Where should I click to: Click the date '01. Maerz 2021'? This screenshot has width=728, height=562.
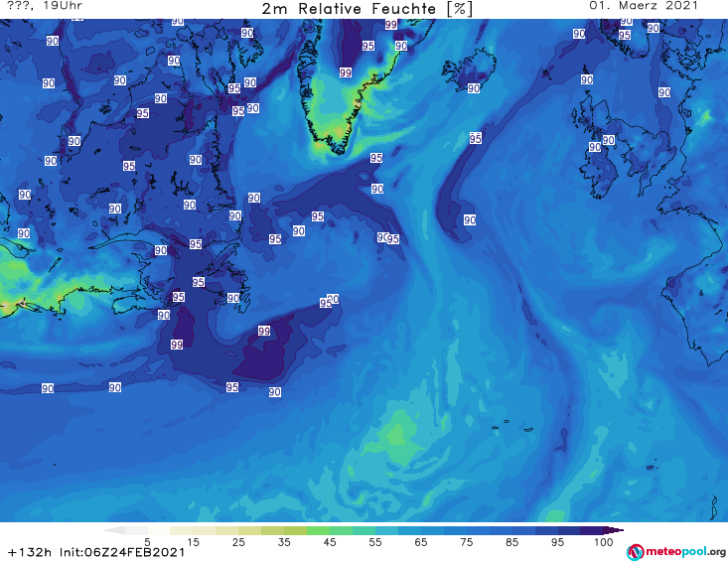644,6
